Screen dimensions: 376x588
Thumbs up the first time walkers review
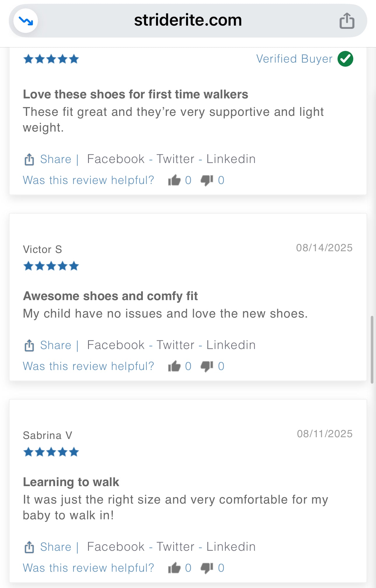coord(174,180)
